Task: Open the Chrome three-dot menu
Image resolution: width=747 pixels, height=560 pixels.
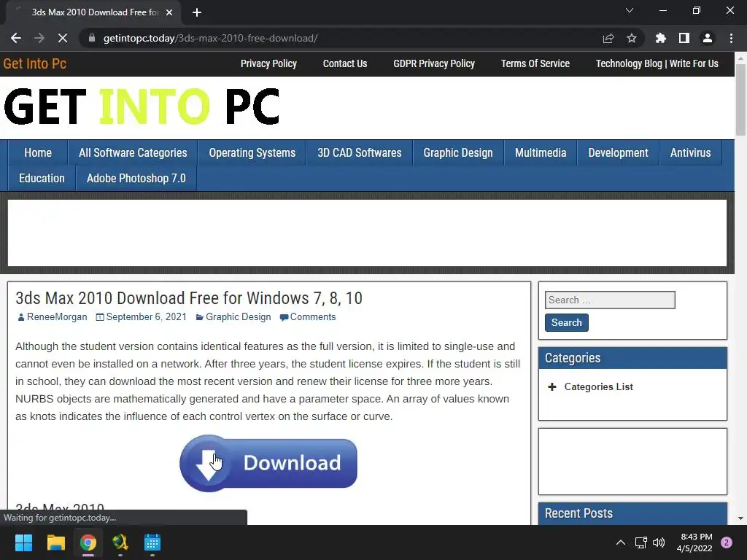Action: 731,38
